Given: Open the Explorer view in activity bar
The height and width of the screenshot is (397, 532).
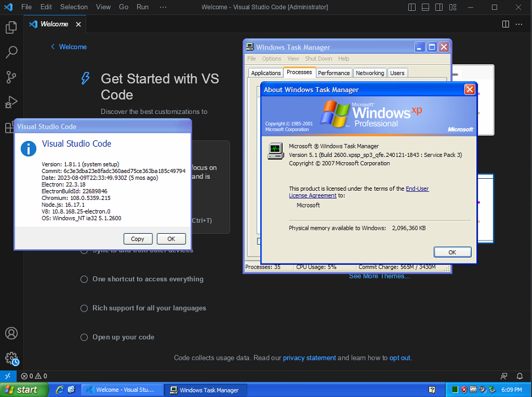Looking at the screenshot, I should point(11,27).
